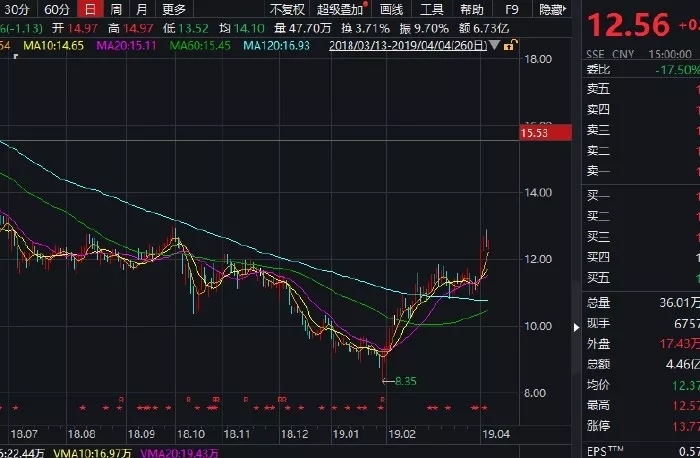Select the 周 weekly chart period

tap(116, 9)
